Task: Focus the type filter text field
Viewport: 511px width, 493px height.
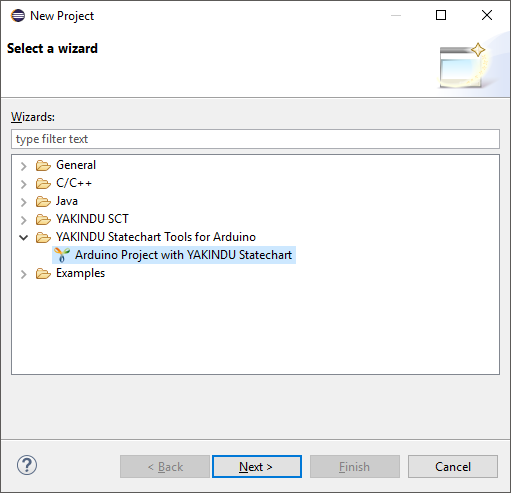Action: (x=255, y=139)
